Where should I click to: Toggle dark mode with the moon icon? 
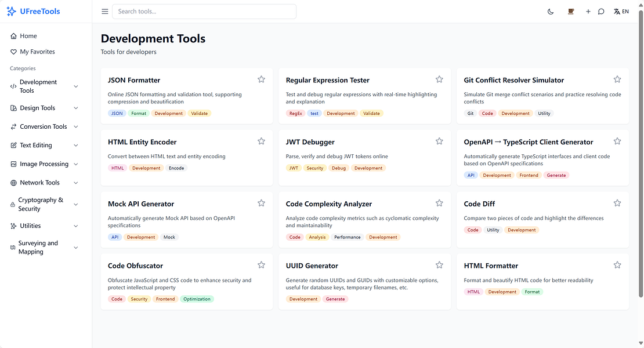point(550,11)
